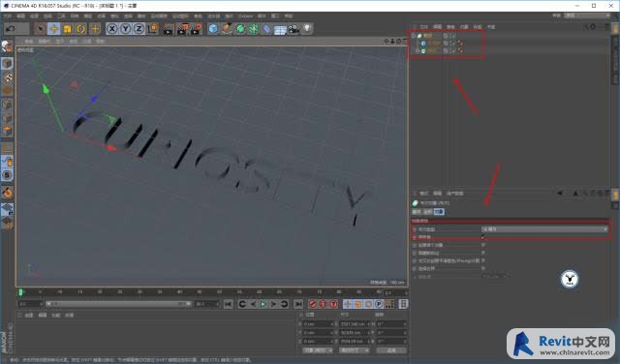Open the green array modeling icon
The height and width of the screenshot is (364, 620).
[254, 29]
